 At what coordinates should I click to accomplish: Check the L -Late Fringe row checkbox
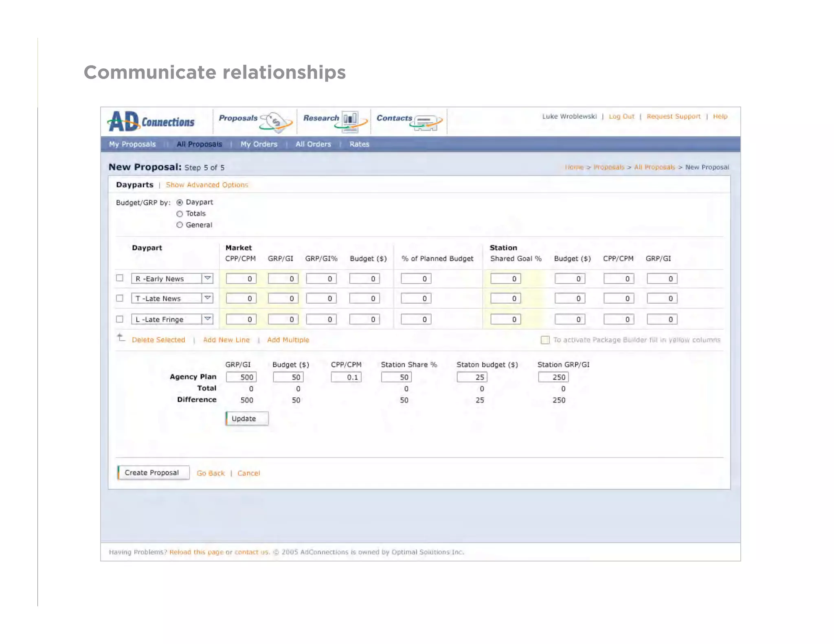coord(120,319)
